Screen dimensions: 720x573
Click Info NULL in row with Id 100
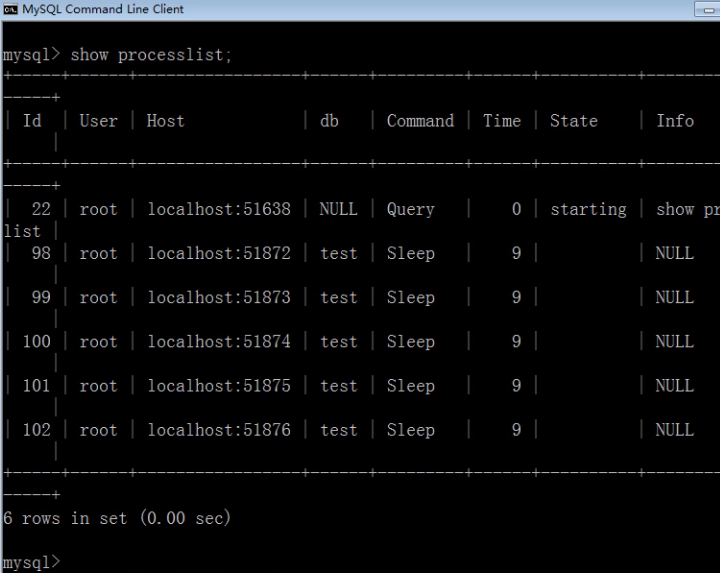pyautogui.click(x=675, y=342)
